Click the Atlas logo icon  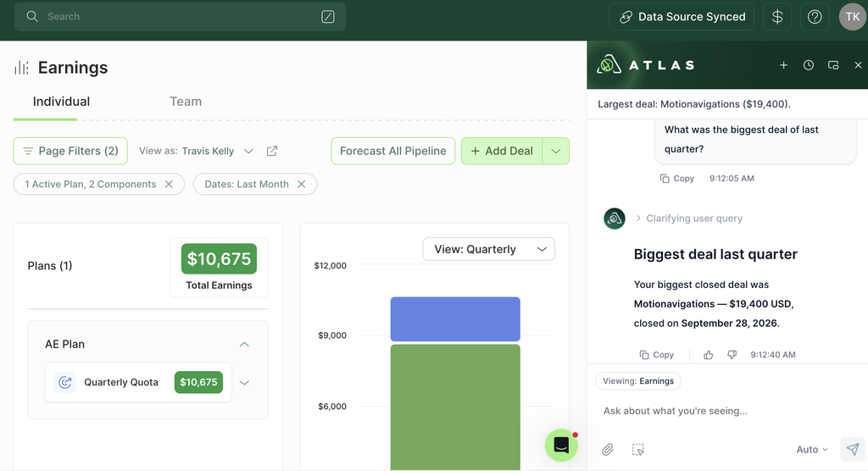tap(609, 65)
